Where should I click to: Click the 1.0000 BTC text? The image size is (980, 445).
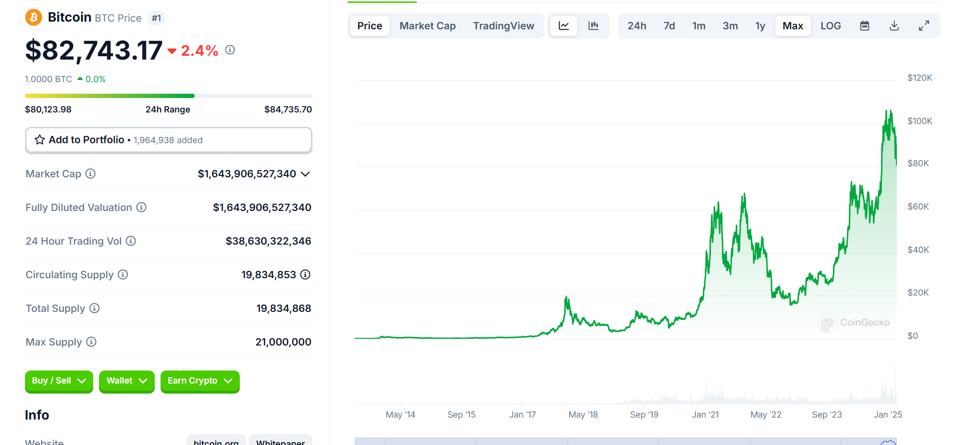pos(49,79)
